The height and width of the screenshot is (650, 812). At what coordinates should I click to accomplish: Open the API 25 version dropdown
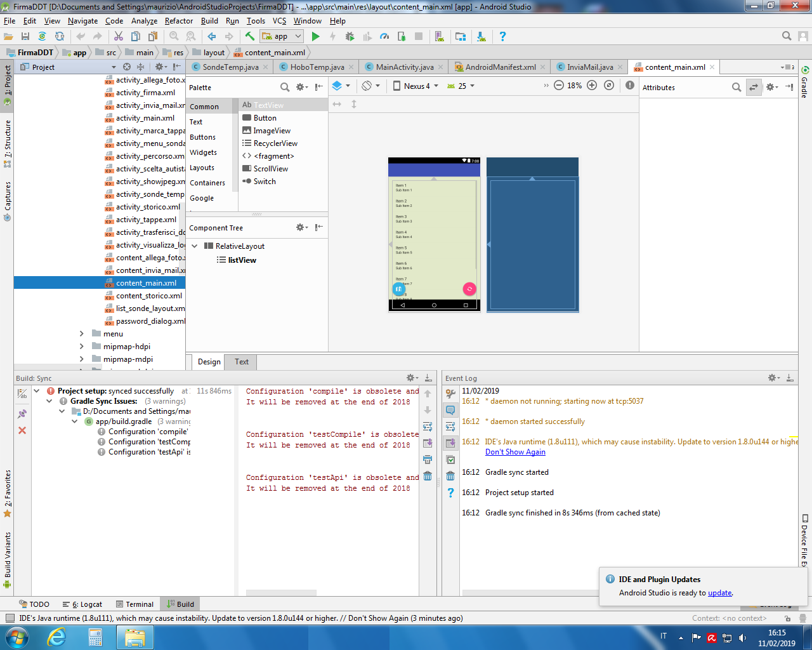pyautogui.click(x=461, y=86)
